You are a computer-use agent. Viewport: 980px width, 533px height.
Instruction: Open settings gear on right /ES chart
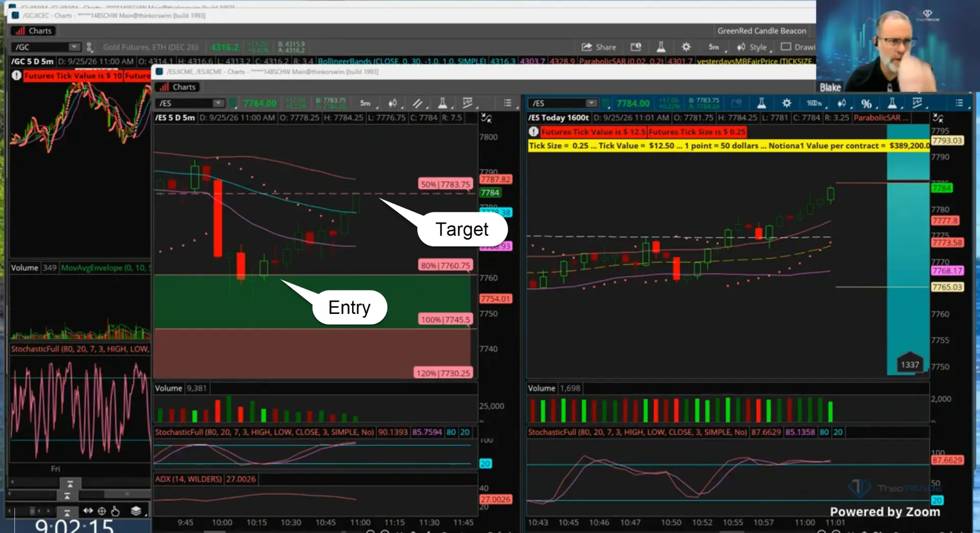(x=787, y=103)
